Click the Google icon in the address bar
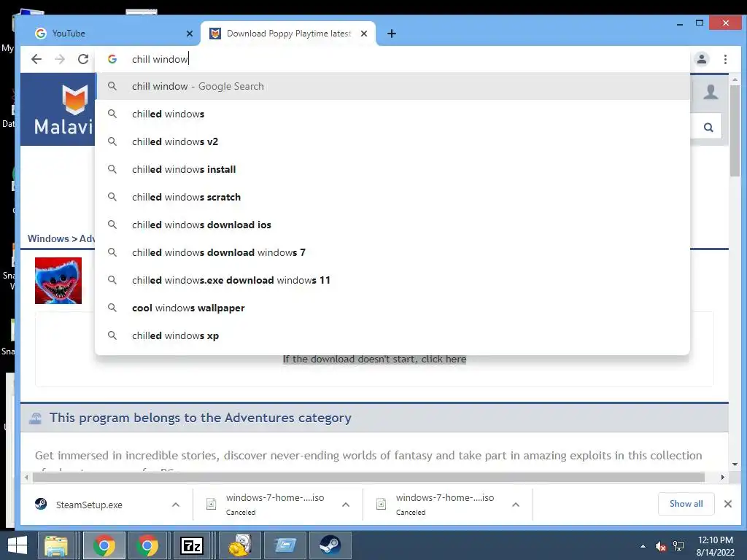747x560 pixels. (112, 59)
